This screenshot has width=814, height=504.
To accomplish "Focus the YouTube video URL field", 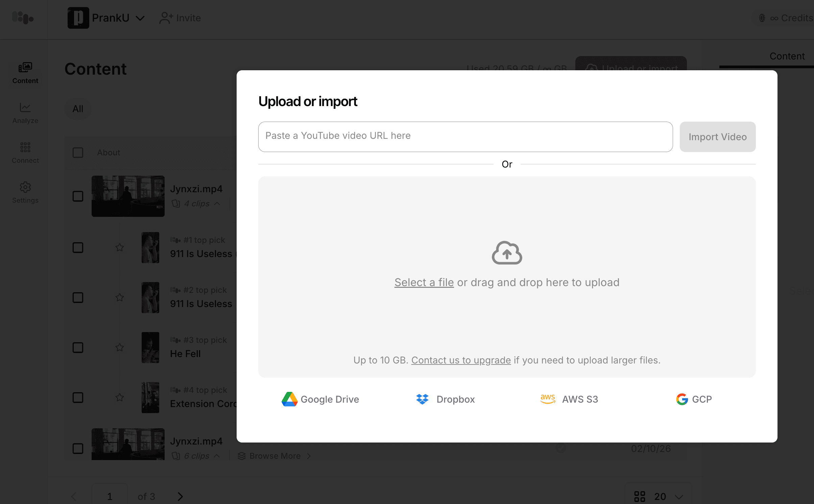I will click(x=465, y=137).
